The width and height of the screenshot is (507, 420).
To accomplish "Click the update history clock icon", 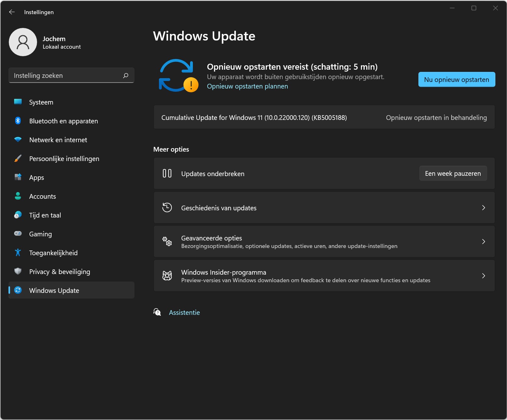I will 167,207.
